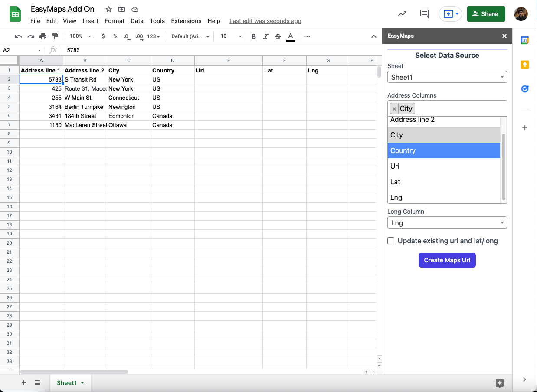Select Url option in the dropdown list

click(x=444, y=166)
